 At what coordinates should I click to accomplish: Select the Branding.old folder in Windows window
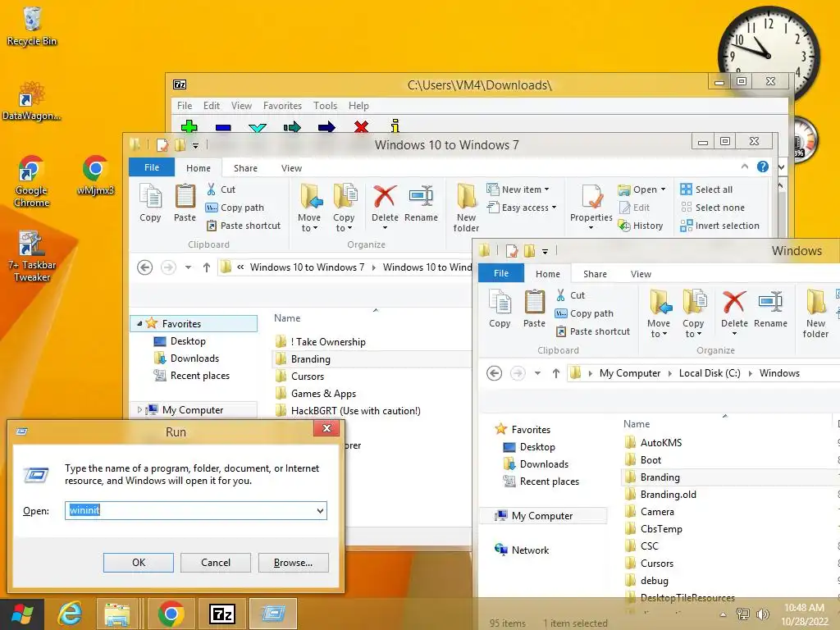tap(668, 495)
